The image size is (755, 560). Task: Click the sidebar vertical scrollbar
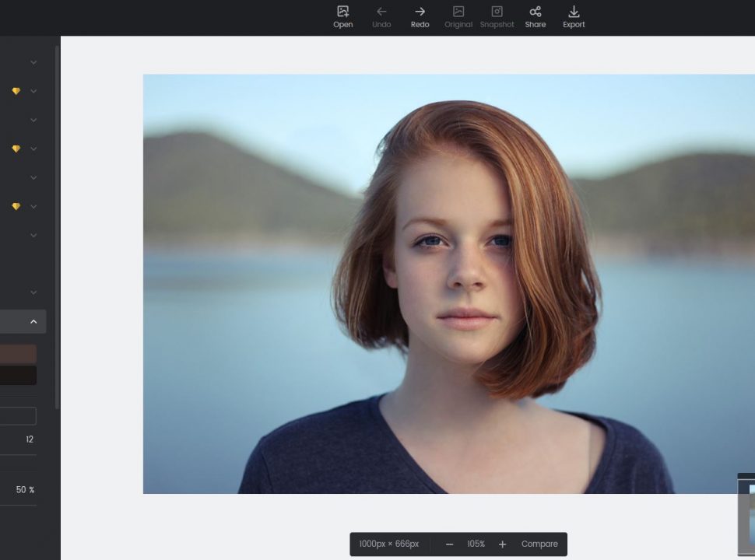pyautogui.click(x=57, y=226)
